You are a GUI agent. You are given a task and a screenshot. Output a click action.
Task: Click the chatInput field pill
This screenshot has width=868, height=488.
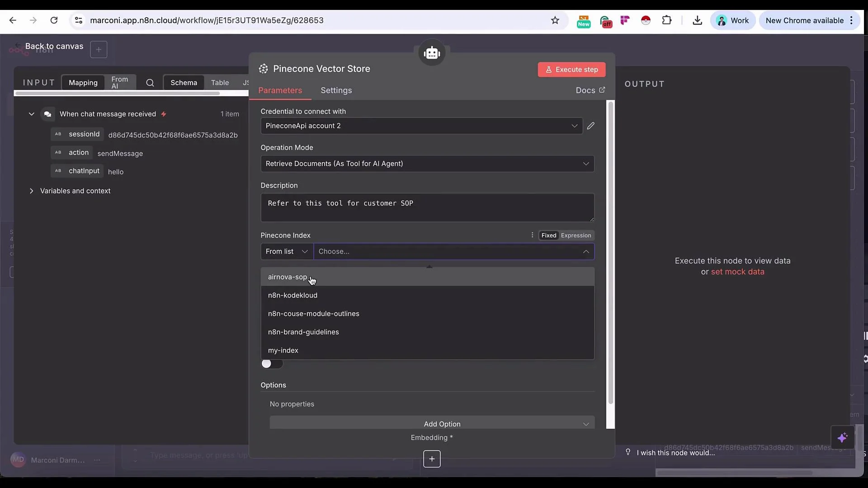pos(77,171)
